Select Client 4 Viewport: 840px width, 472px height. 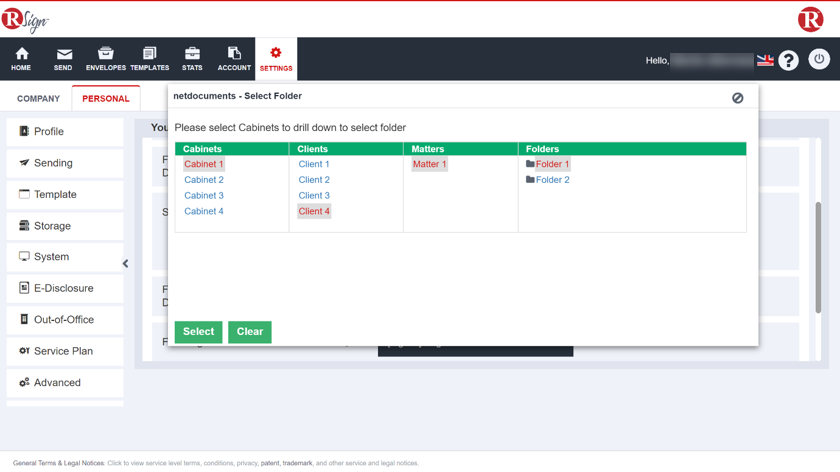(314, 211)
